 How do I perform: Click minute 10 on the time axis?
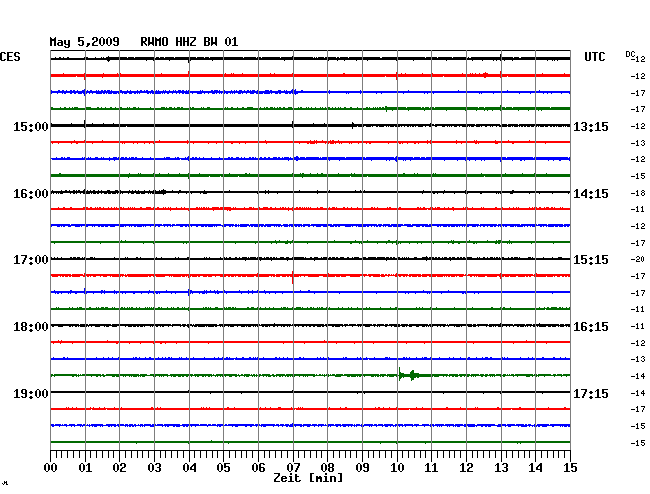pyautogui.click(x=397, y=468)
